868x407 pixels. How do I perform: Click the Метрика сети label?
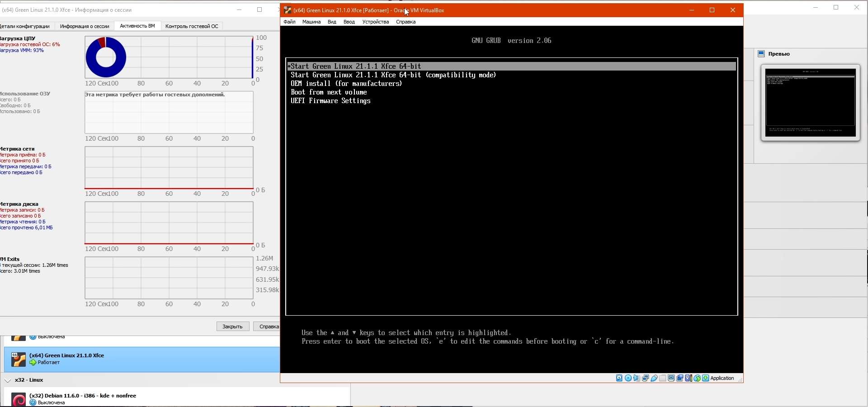point(17,149)
